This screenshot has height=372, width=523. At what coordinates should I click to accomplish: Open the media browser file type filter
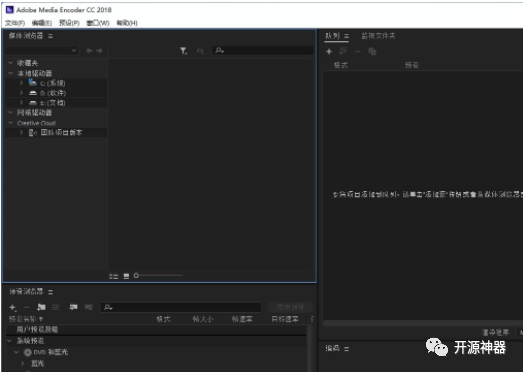coord(183,51)
